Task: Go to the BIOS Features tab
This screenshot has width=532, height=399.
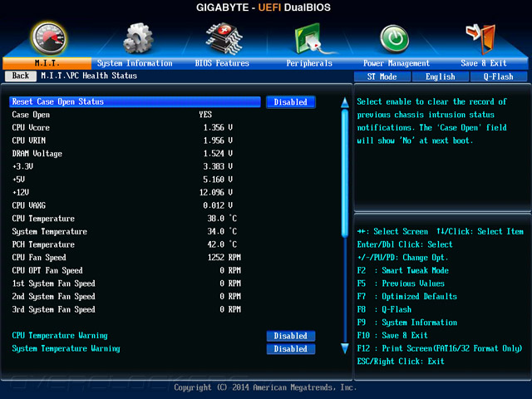Action: pyautogui.click(x=222, y=63)
